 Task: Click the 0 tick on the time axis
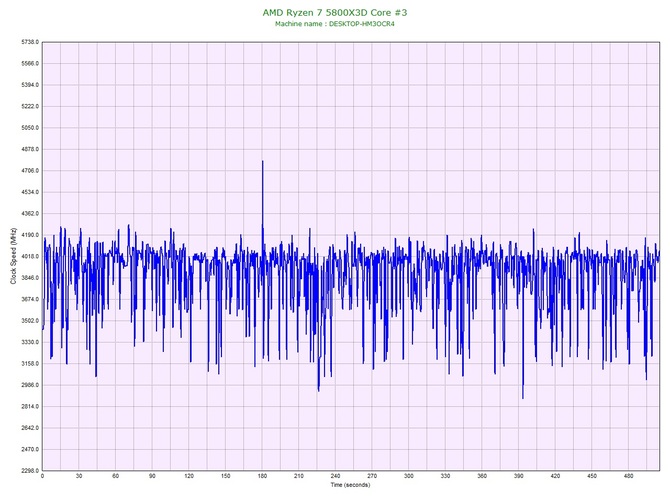pyautogui.click(x=42, y=476)
